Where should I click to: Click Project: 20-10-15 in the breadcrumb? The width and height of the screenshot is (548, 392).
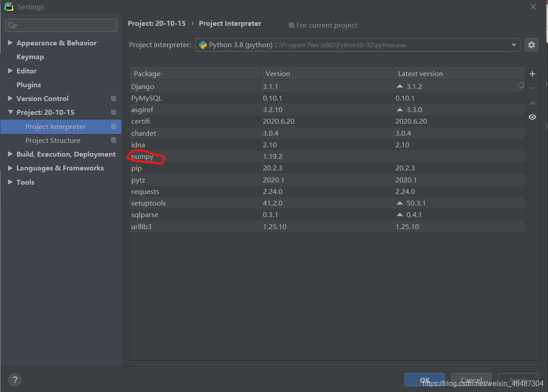(157, 24)
